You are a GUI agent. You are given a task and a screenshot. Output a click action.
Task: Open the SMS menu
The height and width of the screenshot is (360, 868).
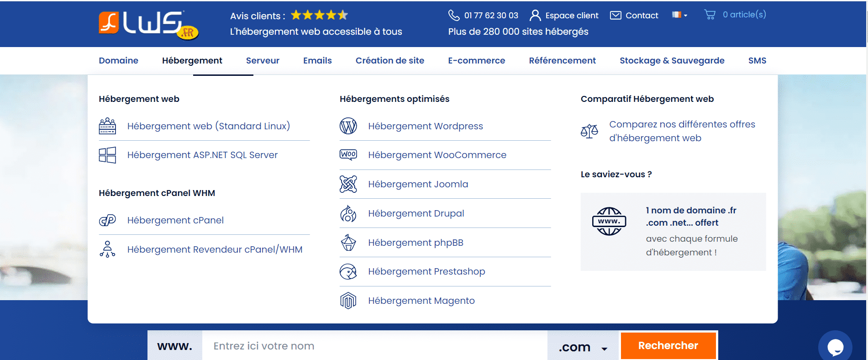pos(757,60)
